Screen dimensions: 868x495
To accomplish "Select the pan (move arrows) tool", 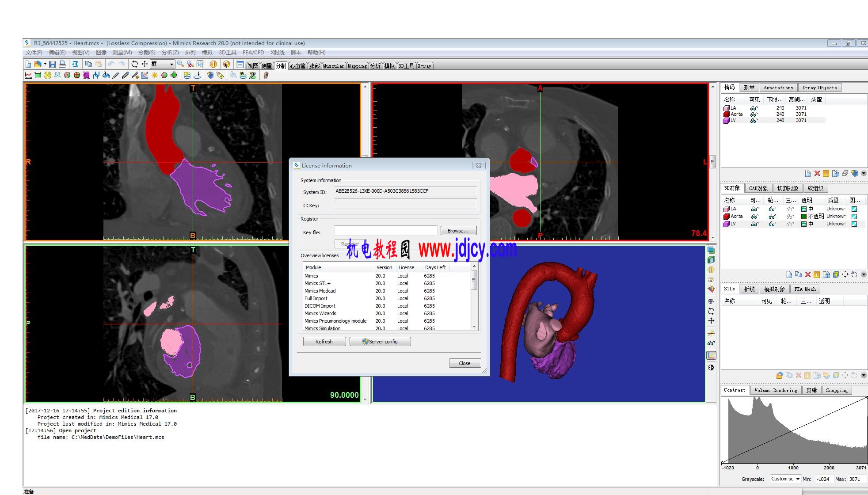I will point(145,65).
